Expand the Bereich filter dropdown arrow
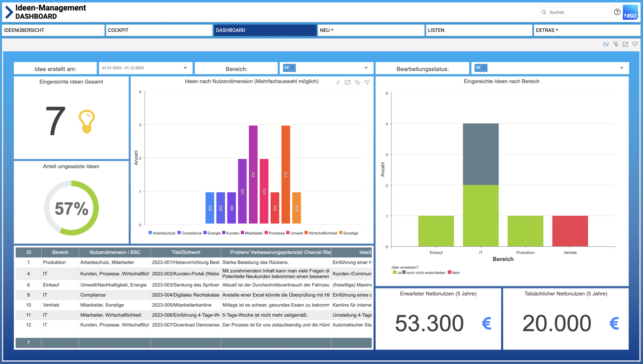The width and height of the screenshot is (643, 364). [366, 68]
